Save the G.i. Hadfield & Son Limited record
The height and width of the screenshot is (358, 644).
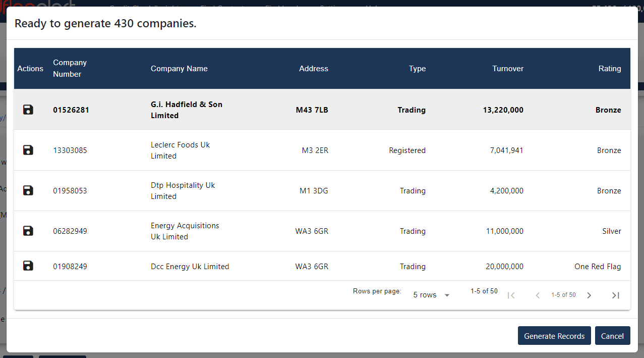pos(28,110)
